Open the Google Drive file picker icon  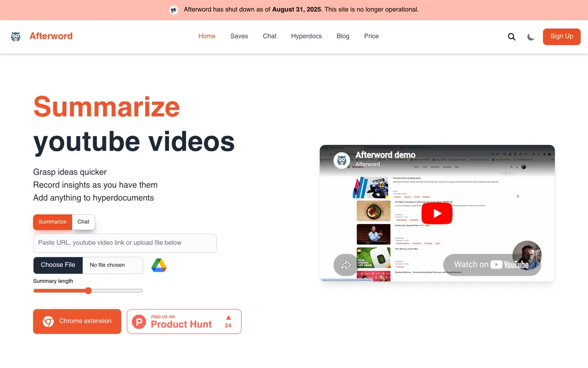pyautogui.click(x=159, y=265)
